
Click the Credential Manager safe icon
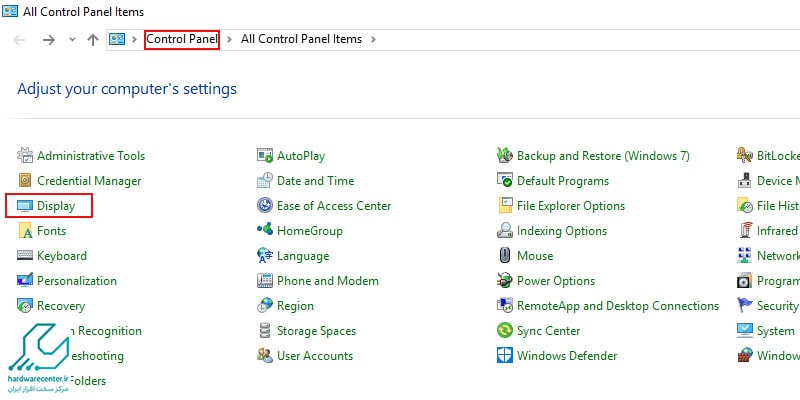pos(25,181)
